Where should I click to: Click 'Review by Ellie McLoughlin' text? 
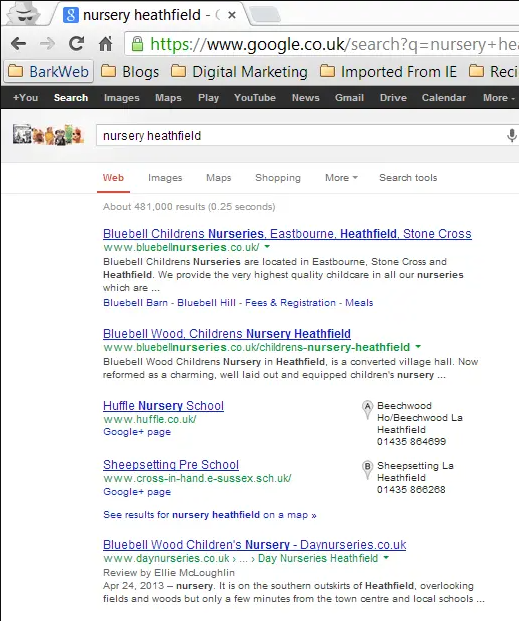click(x=169, y=573)
